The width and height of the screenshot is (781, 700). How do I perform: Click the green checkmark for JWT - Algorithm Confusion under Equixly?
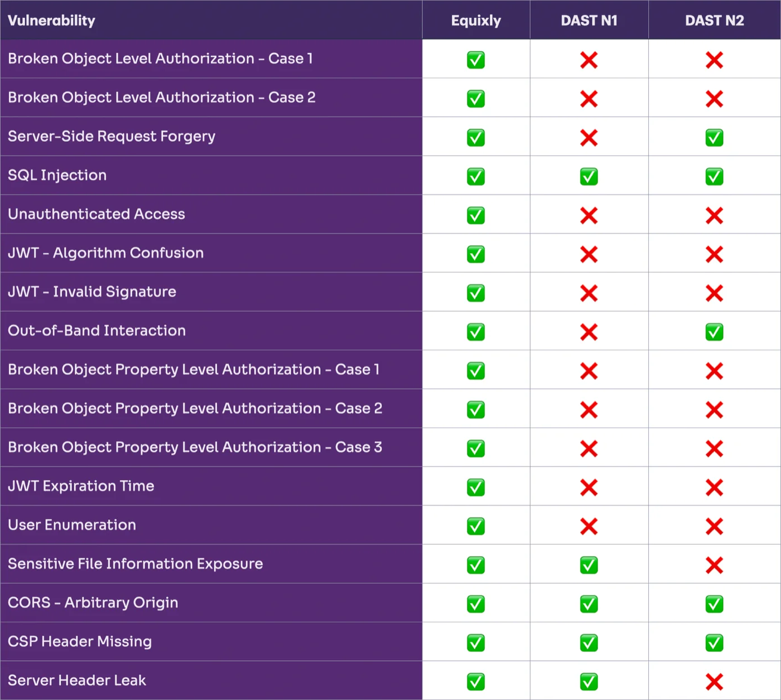coord(475,254)
